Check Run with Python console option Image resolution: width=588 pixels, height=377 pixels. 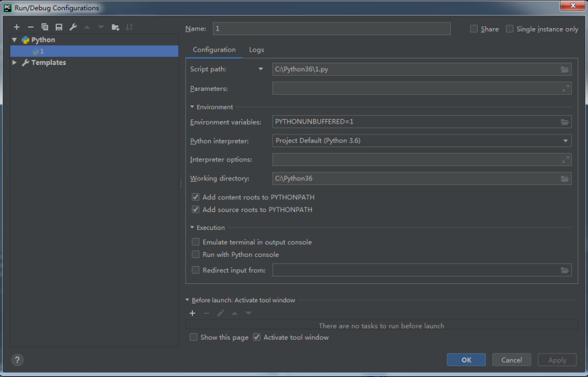195,254
